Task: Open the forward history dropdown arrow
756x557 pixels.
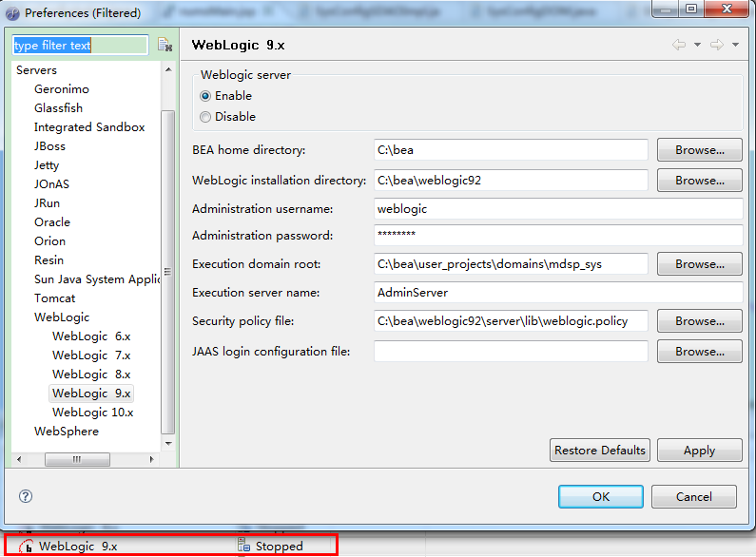Action: tap(735, 45)
